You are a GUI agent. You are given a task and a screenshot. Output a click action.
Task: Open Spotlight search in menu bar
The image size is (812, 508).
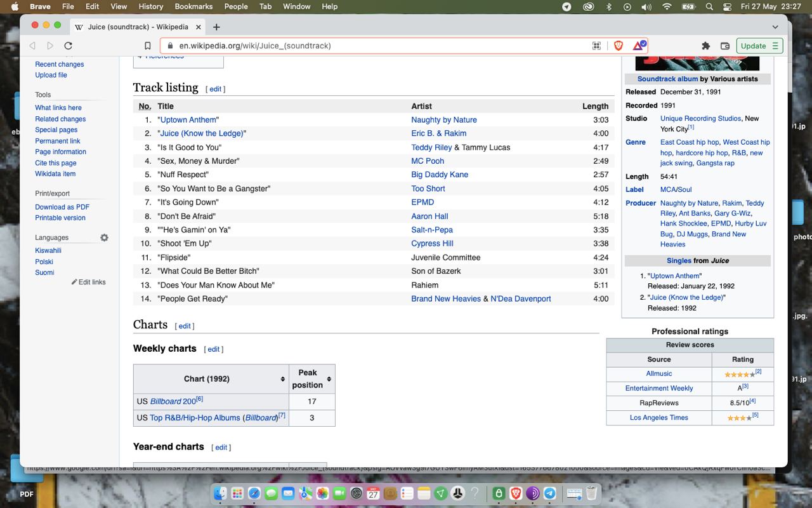coord(709,6)
